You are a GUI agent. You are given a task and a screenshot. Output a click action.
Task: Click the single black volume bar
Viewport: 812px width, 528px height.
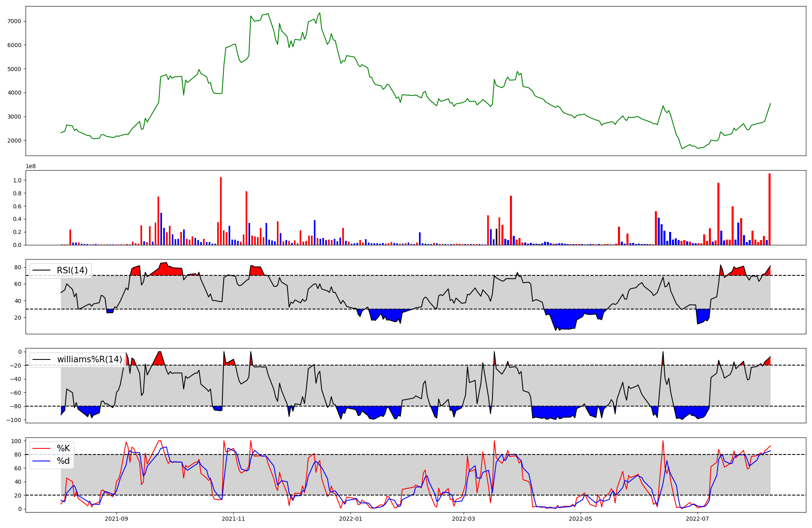(497, 237)
